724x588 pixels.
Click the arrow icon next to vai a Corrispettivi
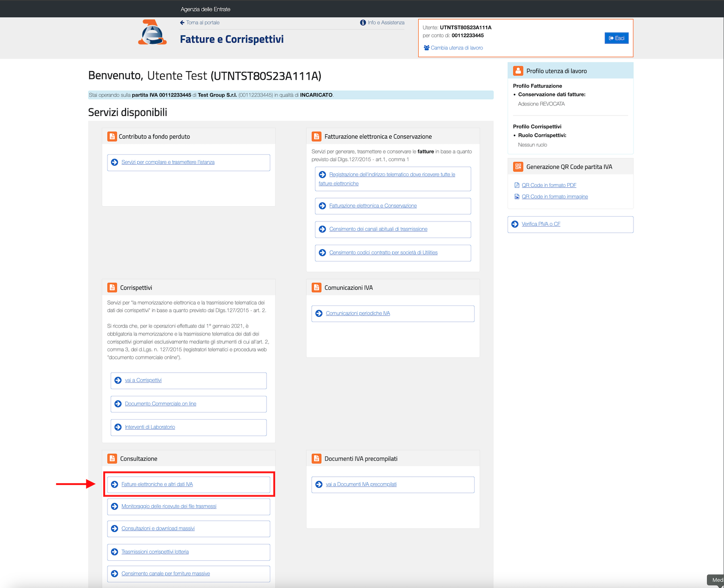point(118,380)
